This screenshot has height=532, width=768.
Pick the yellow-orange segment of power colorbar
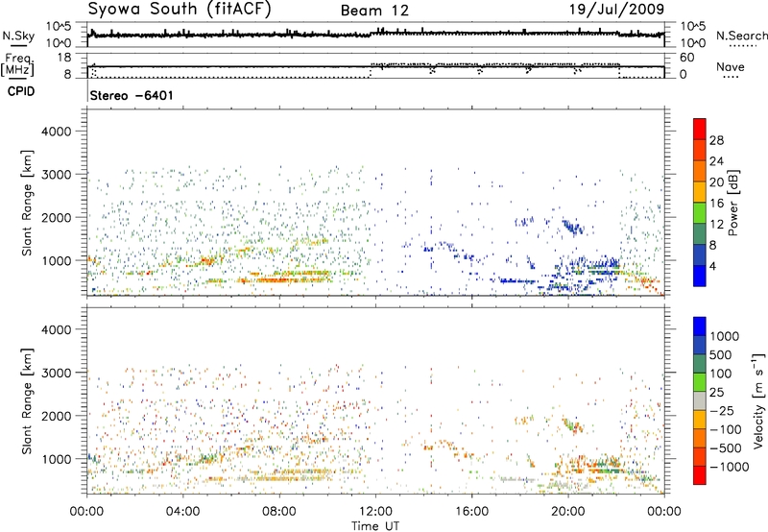[x=700, y=192]
